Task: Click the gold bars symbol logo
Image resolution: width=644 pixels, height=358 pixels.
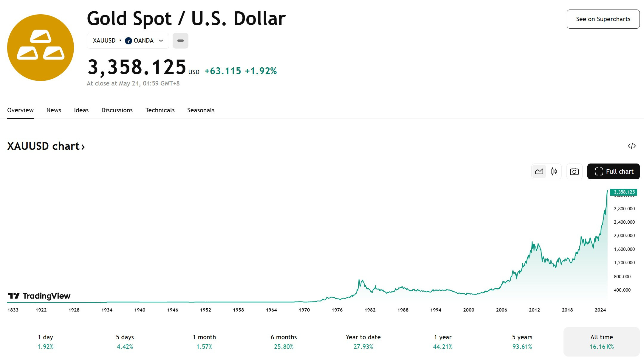Action: [41, 48]
